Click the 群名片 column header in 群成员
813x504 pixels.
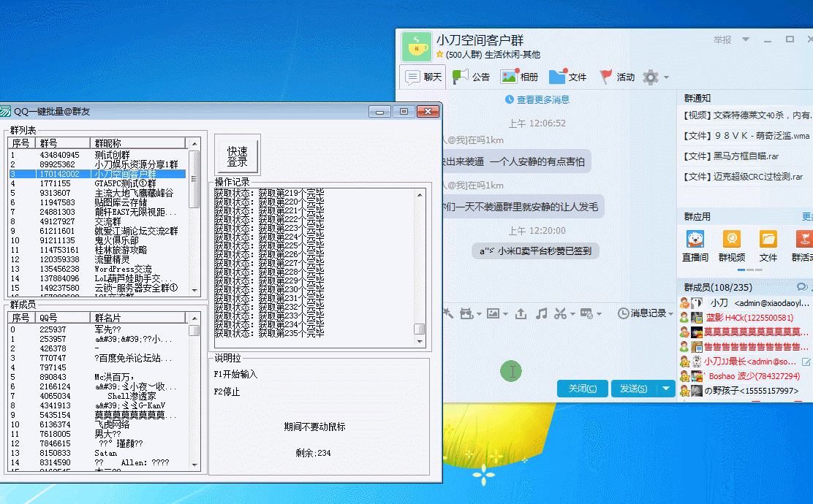click(138, 318)
